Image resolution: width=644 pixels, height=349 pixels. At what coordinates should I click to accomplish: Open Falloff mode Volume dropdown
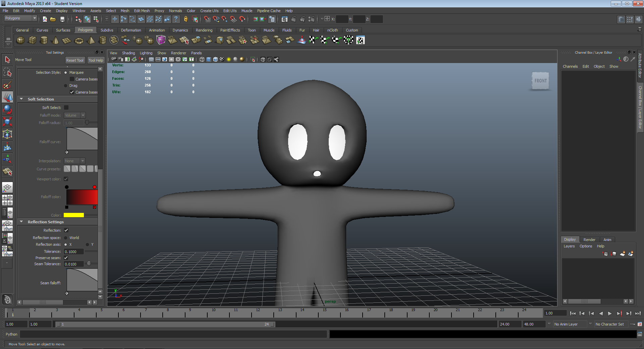click(75, 115)
